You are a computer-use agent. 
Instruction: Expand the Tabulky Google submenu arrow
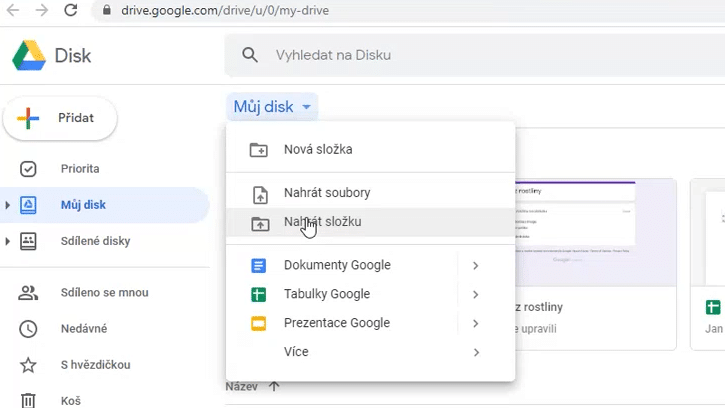(475, 295)
